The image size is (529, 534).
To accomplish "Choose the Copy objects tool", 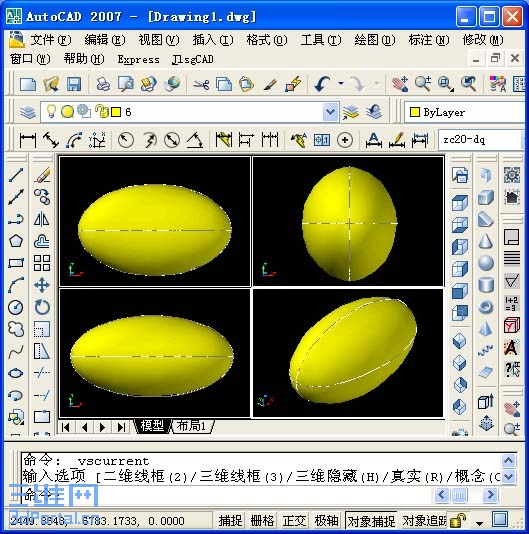I will (42, 197).
